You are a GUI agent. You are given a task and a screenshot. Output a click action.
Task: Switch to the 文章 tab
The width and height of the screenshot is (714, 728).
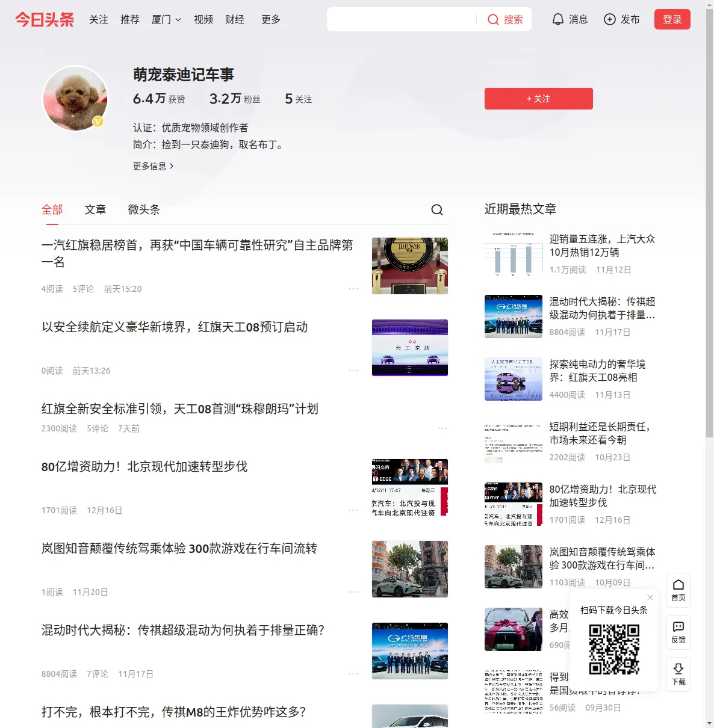(96, 209)
